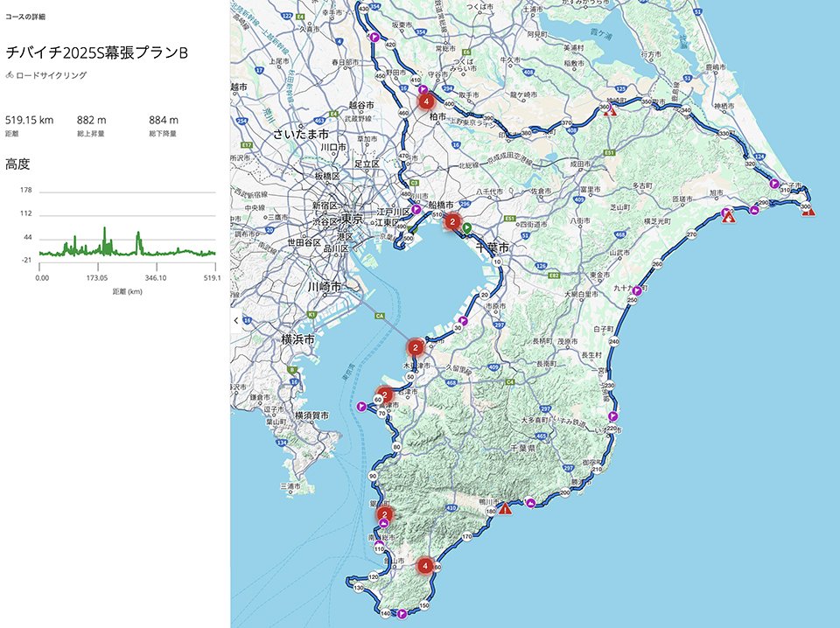The height and width of the screenshot is (628, 840).
Task: Click the tallest peak in the elevation chart
Action: click(x=105, y=230)
